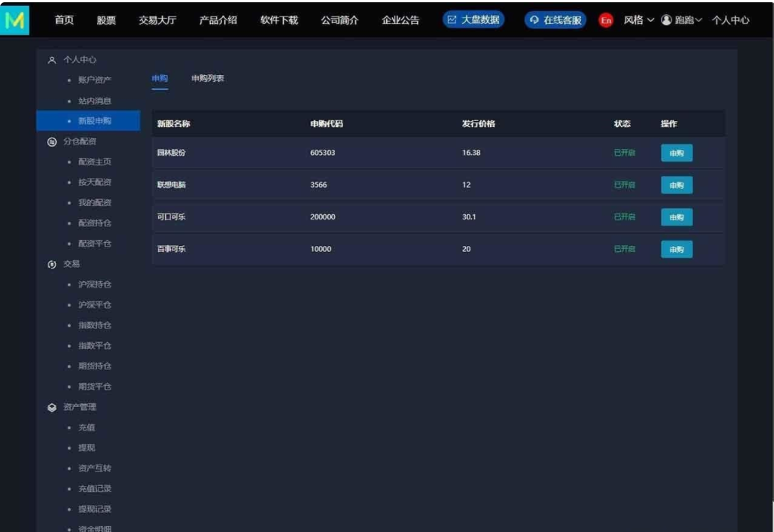Open the 跑跑 user dropdown

click(688, 20)
